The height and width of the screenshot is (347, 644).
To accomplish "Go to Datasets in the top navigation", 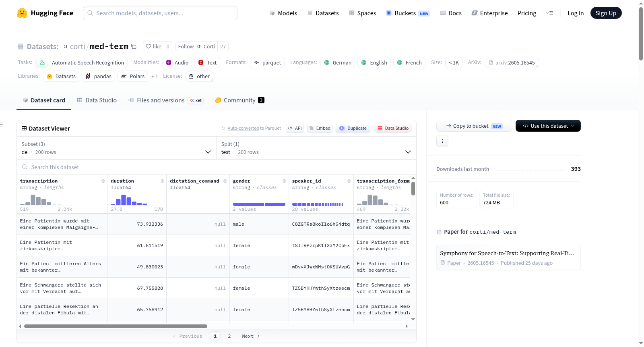I will point(323,13).
